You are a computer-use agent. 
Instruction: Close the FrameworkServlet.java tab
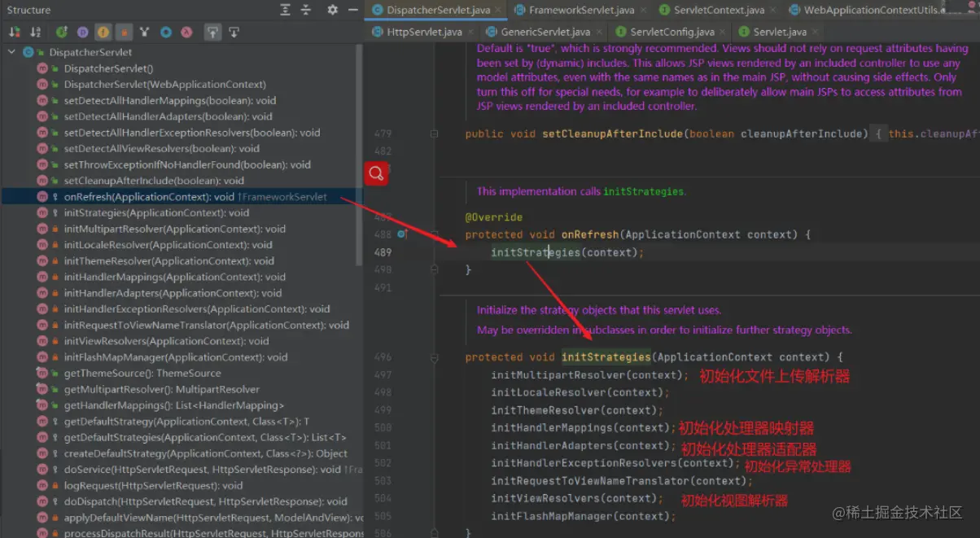click(x=641, y=11)
